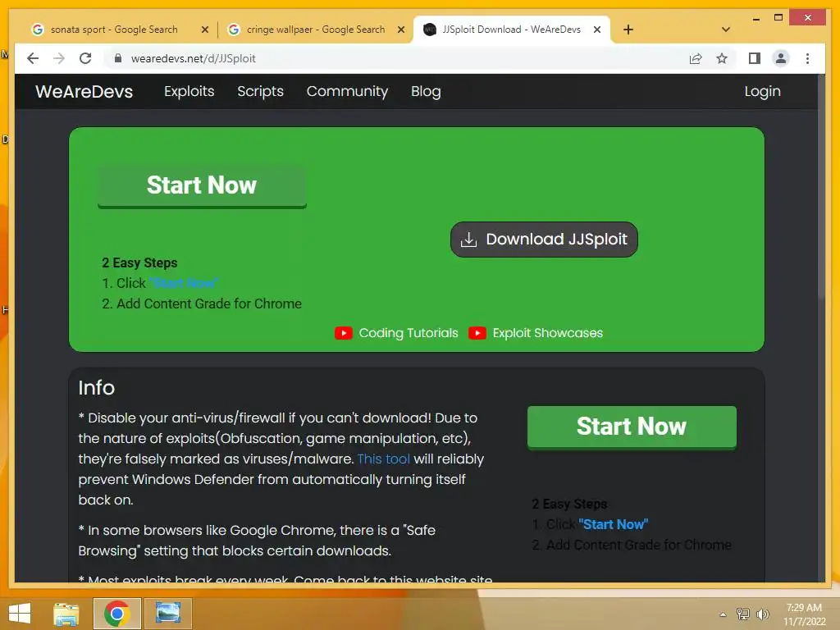This screenshot has width=840, height=630.
Task: Click the volume speaker tray icon
Action: point(762,614)
